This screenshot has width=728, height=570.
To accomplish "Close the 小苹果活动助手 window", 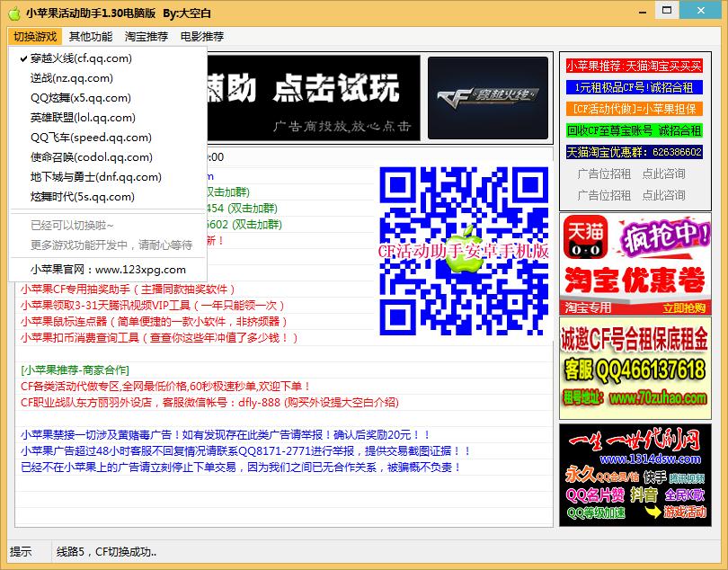I will click(x=701, y=10).
